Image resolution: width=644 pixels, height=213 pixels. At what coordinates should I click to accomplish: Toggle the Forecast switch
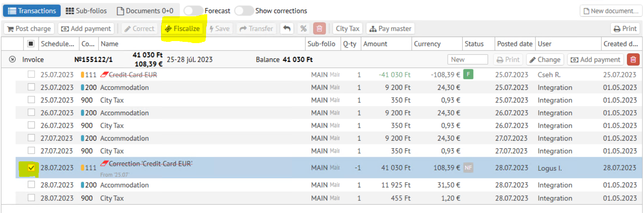pyautogui.click(x=193, y=11)
